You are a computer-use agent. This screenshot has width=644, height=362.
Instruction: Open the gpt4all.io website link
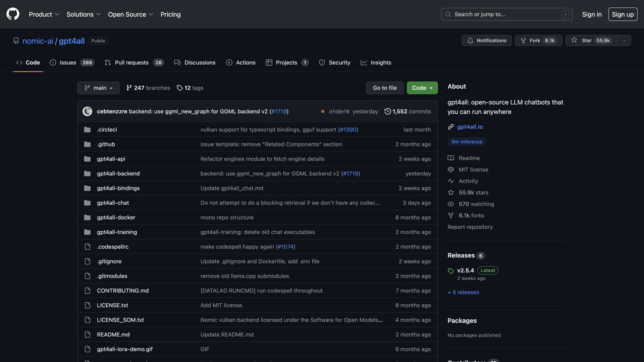[x=470, y=127]
